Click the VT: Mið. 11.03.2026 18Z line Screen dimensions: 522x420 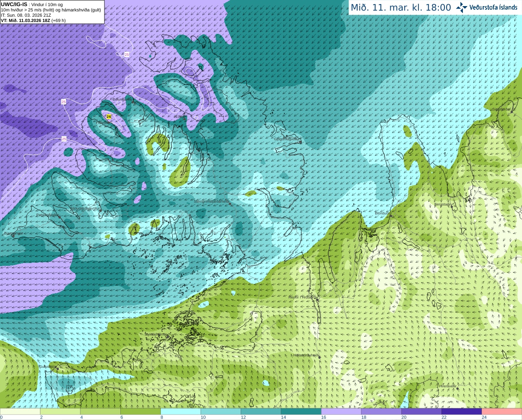[33, 20]
